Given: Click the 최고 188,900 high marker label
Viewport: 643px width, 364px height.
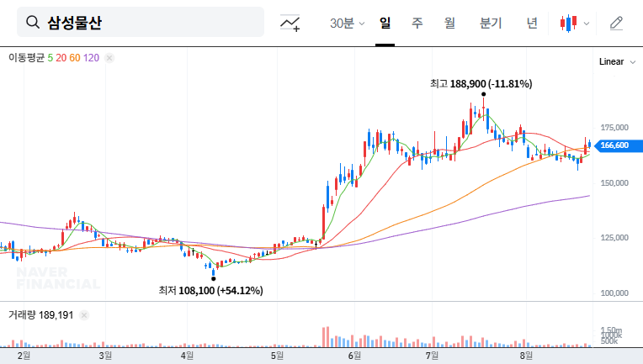Looking at the screenshot, I should (x=481, y=84).
